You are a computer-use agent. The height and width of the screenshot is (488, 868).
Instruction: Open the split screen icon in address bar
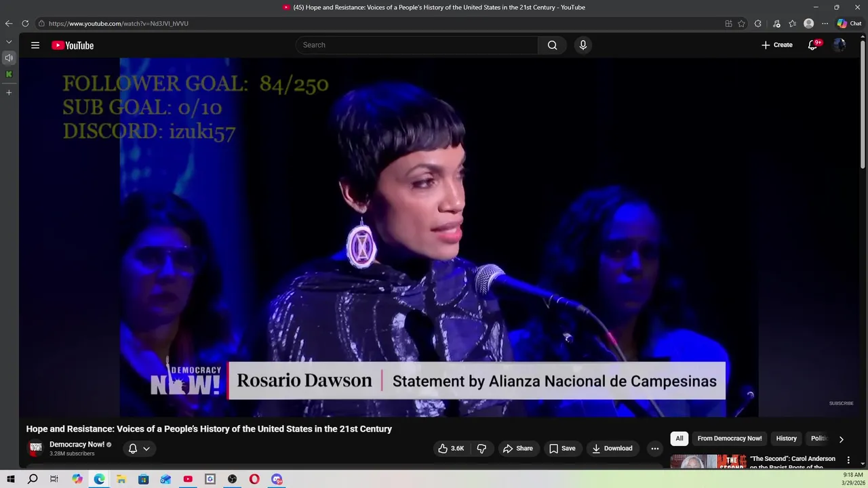pos(728,24)
